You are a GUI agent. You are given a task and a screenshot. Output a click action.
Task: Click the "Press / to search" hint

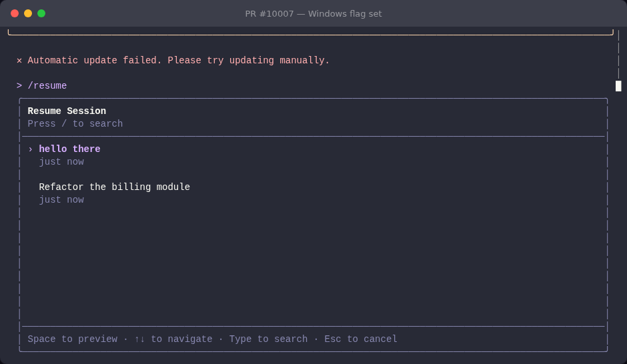pos(75,124)
